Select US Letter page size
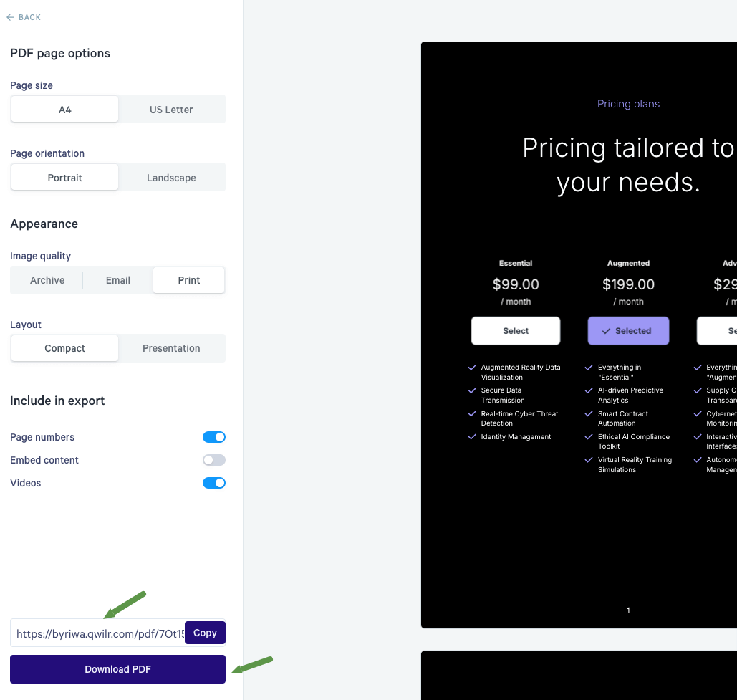737x700 pixels. pos(172,110)
